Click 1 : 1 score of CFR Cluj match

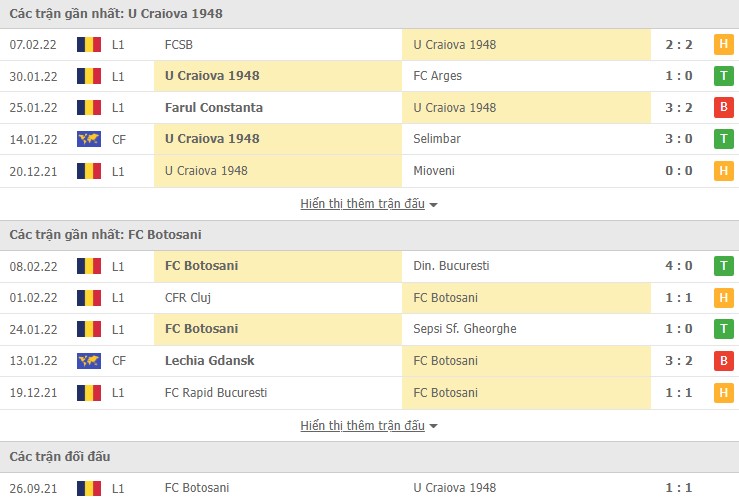[679, 297]
